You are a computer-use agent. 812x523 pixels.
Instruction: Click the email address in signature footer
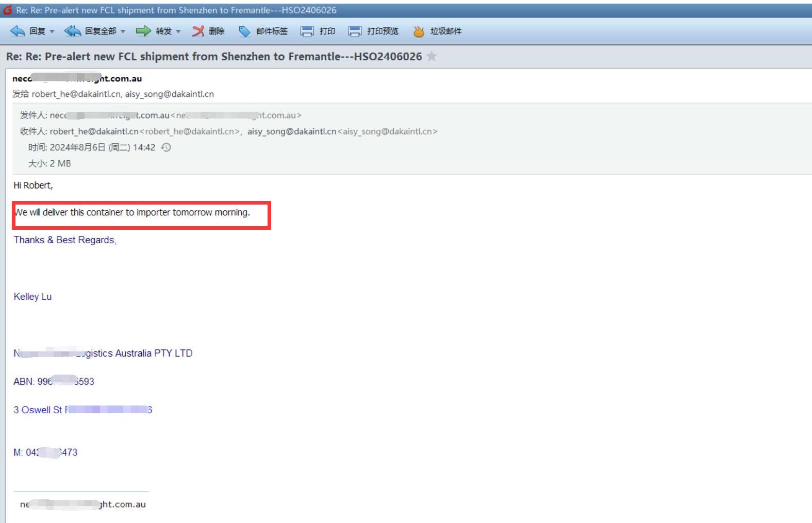point(82,504)
